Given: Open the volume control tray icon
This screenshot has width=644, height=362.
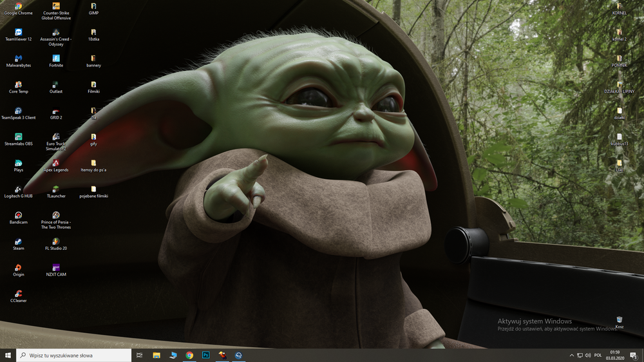Looking at the screenshot, I should [x=588, y=356].
